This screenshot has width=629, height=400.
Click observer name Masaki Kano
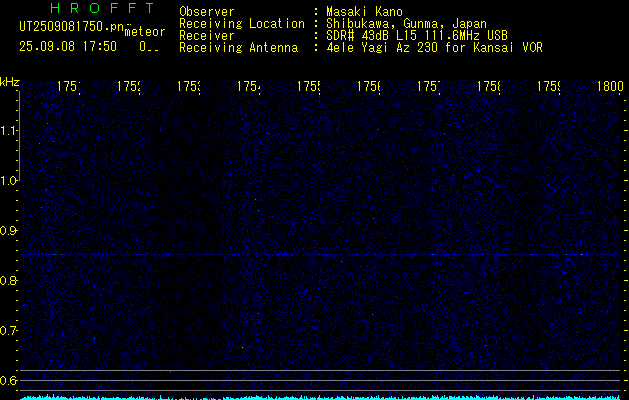(364, 12)
